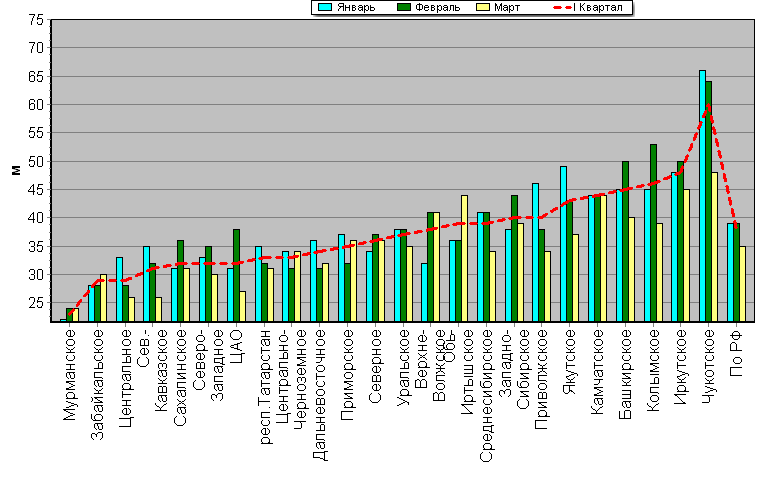The height and width of the screenshot is (479, 777).
Task: Click the Дальневосточное axis label
Action: pos(320,395)
